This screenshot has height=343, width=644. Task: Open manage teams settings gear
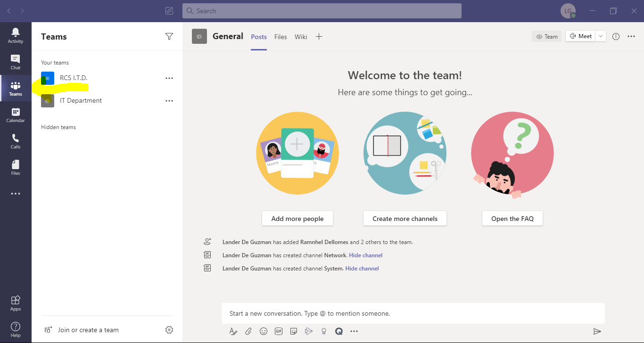169,330
